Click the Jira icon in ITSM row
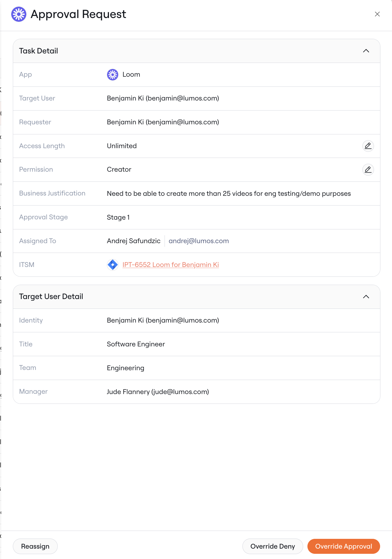 [x=112, y=265]
